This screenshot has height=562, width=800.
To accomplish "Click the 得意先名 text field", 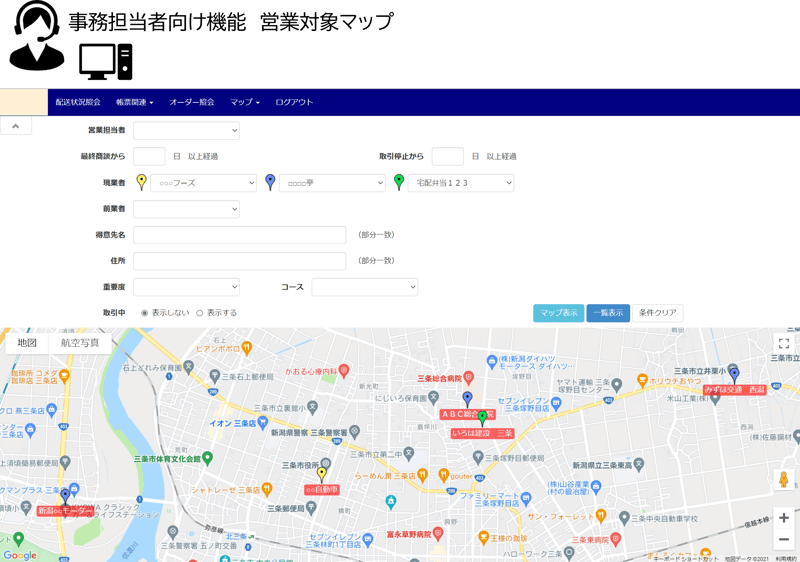I will 239,235.
